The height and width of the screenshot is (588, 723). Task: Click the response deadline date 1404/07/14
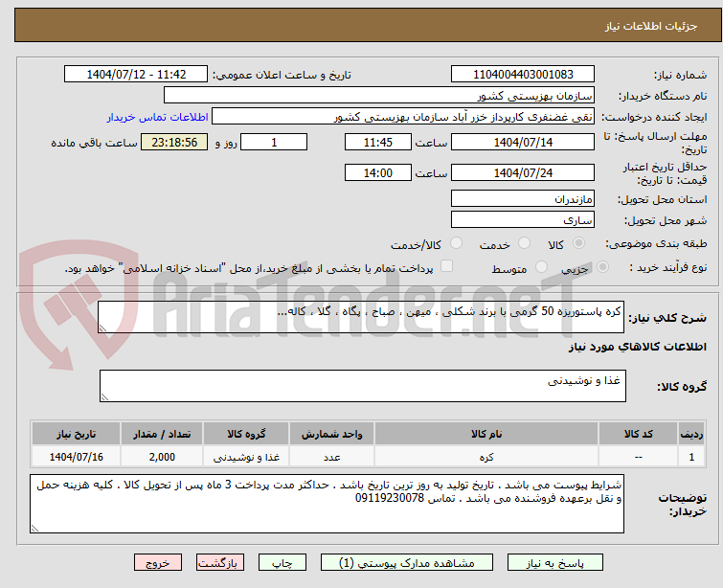(523, 142)
